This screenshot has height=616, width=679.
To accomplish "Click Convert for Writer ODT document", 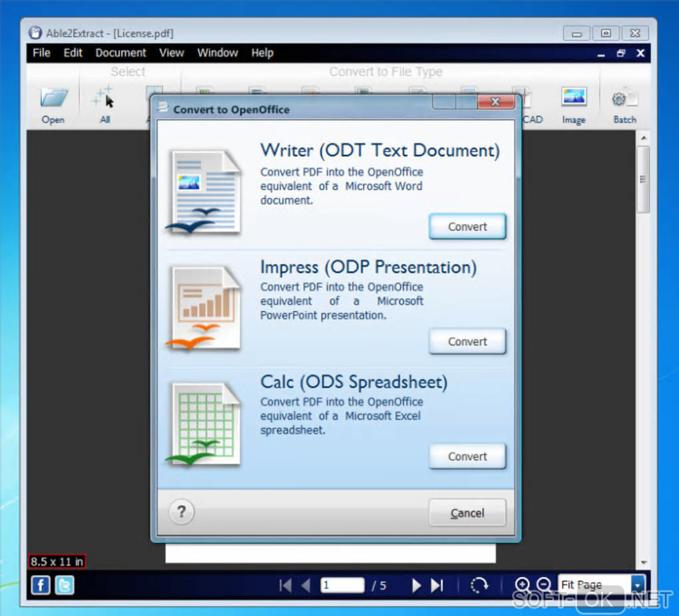I will [467, 226].
